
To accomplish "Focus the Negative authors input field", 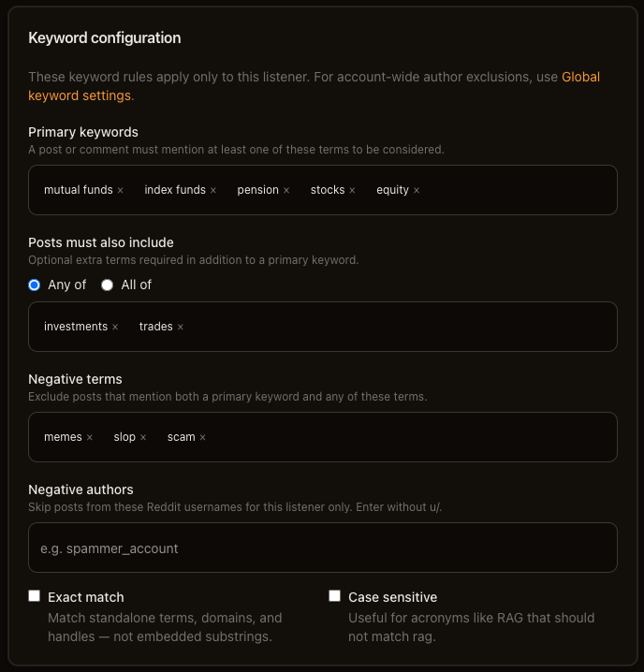I will 322,548.
